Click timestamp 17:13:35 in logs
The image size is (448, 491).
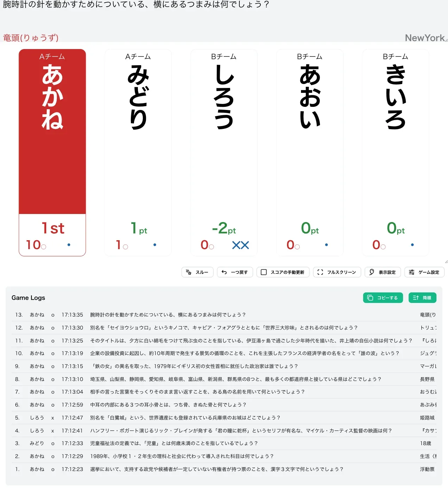click(x=72, y=315)
